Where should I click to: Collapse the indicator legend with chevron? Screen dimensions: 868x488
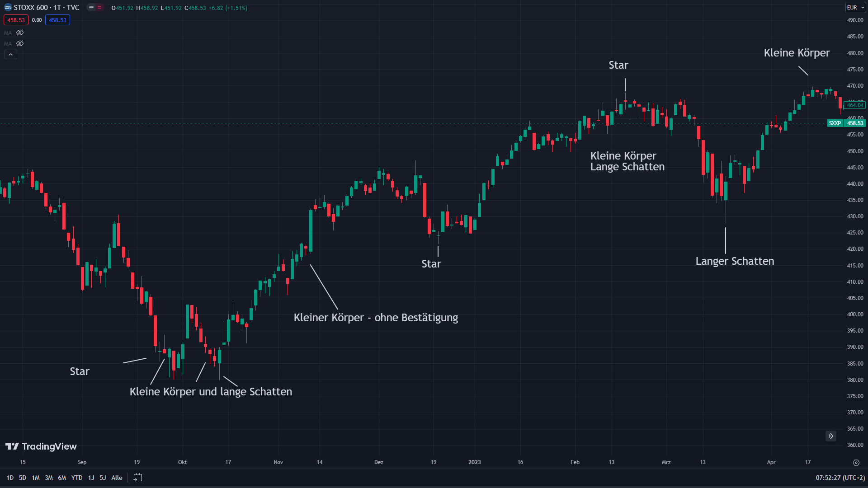[x=10, y=54]
